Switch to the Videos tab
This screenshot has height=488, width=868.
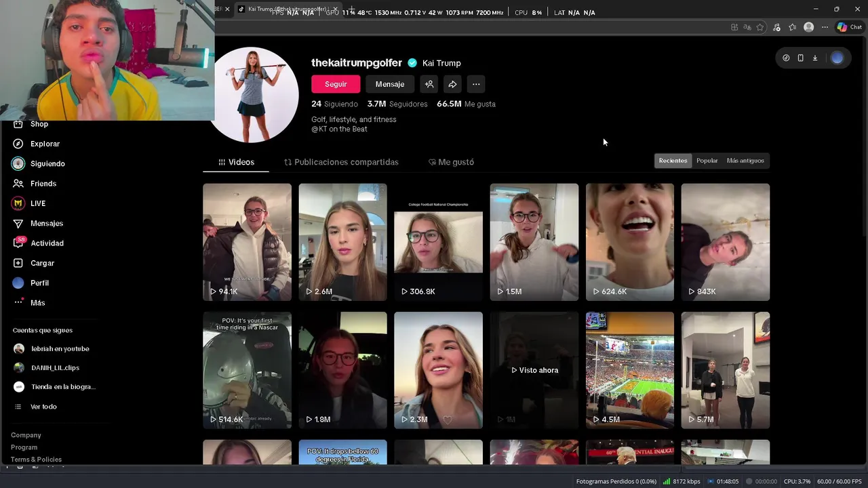pos(236,162)
